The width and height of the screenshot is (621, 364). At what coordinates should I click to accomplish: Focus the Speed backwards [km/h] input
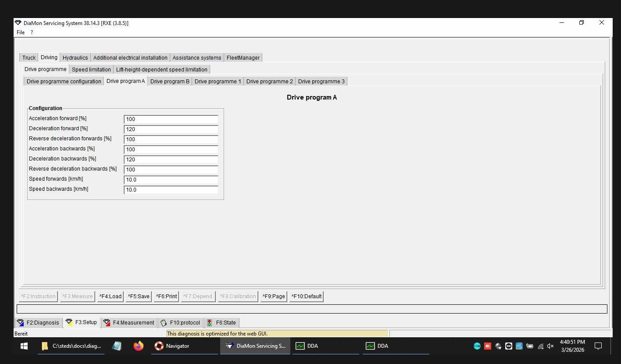[171, 190]
